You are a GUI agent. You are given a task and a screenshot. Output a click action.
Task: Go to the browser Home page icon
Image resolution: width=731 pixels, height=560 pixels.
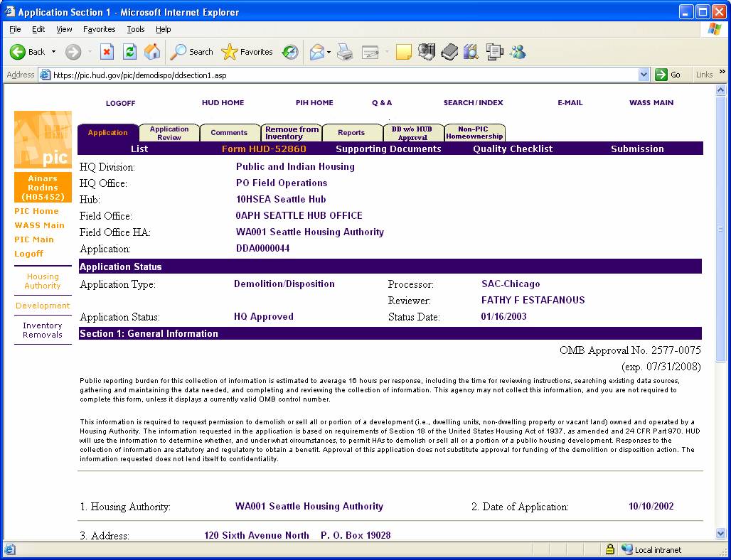152,52
